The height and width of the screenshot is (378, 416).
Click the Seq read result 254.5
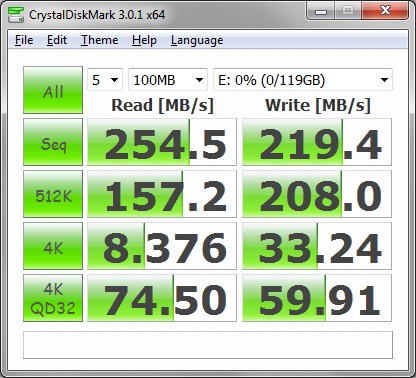[162, 142]
